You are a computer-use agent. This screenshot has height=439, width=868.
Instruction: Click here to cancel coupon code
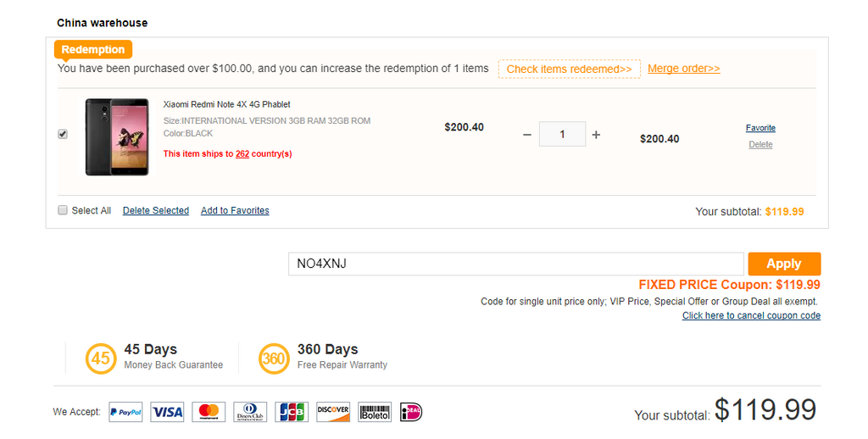pyautogui.click(x=751, y=316)
